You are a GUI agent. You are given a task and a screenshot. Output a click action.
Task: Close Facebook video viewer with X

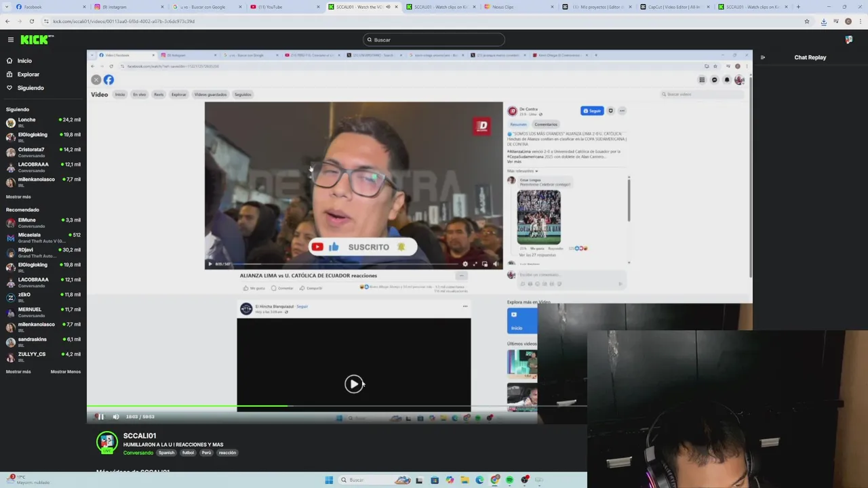[x=96, y=80]
